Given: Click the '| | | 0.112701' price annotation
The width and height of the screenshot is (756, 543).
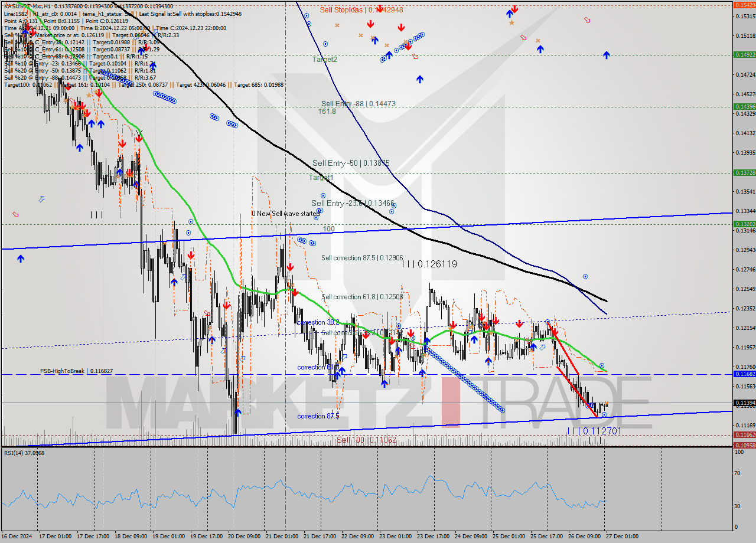Looking at the screenshot, I should point(594,431).
